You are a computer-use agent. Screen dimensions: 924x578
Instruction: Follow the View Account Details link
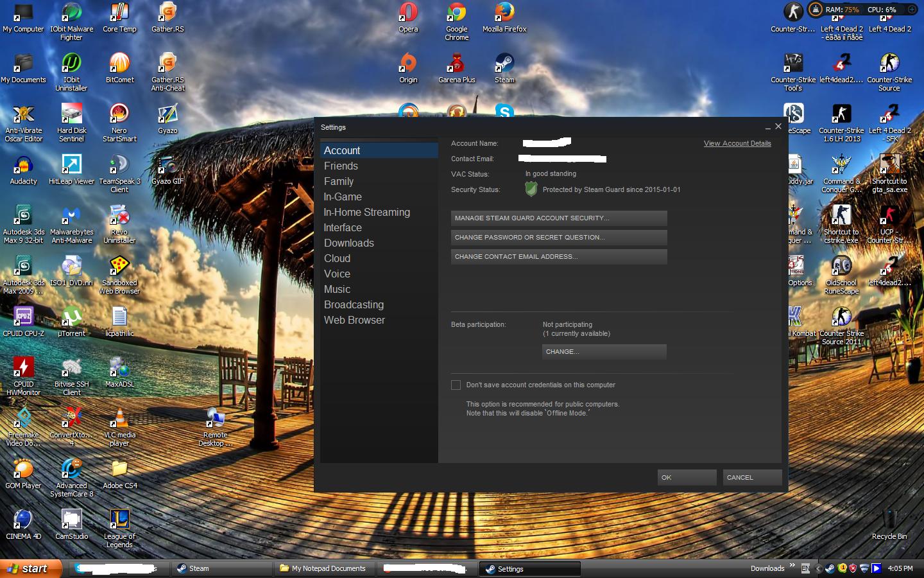point(737,143)
